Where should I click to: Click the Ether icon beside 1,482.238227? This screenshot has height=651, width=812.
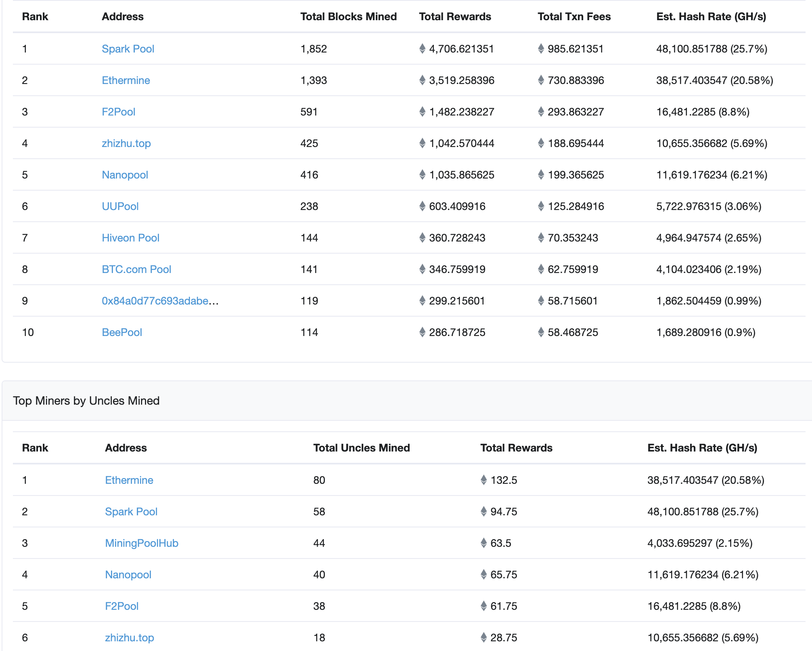pos(422,112)
